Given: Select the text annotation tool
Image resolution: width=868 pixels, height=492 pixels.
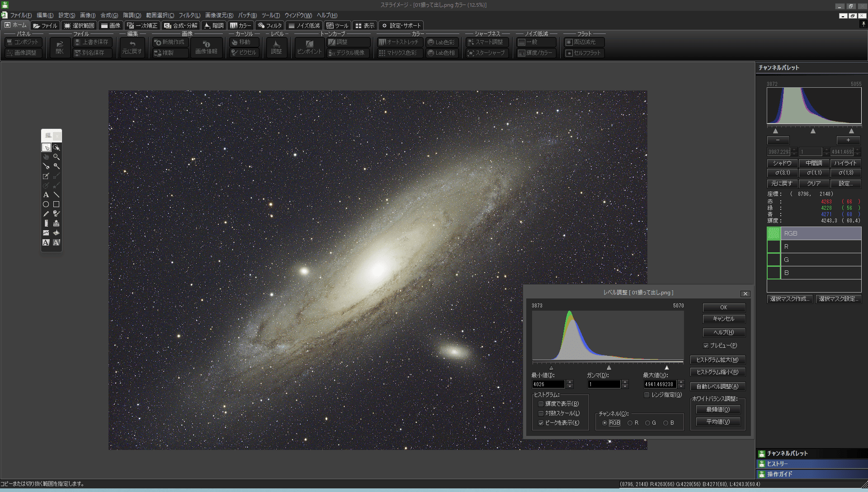Looking at the screenshot, I should 46,195.
